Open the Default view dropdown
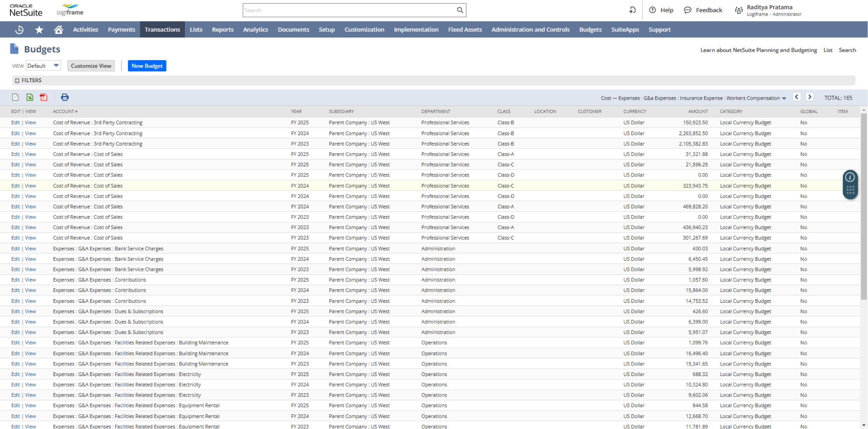Image resolution: width=868 pixels, height=429 pixels. [42, 65]
